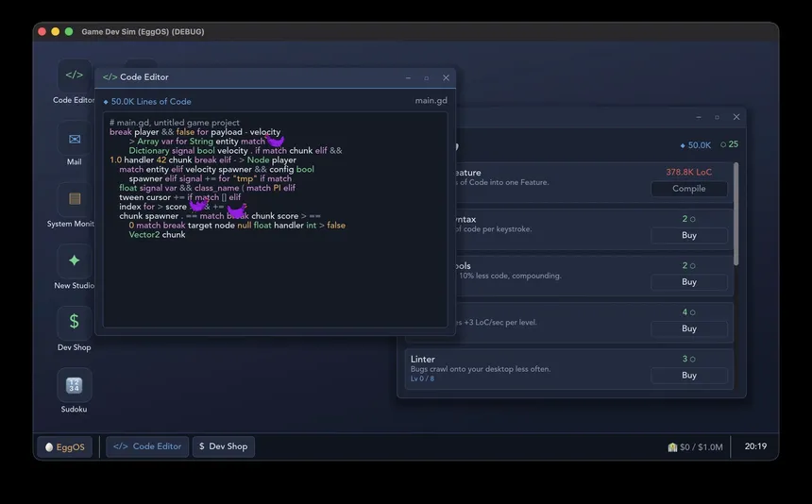The height and width of the screenshot is (504, 812).
Task: Click the 378.8K LoC cost label
Action: (688, 173)
